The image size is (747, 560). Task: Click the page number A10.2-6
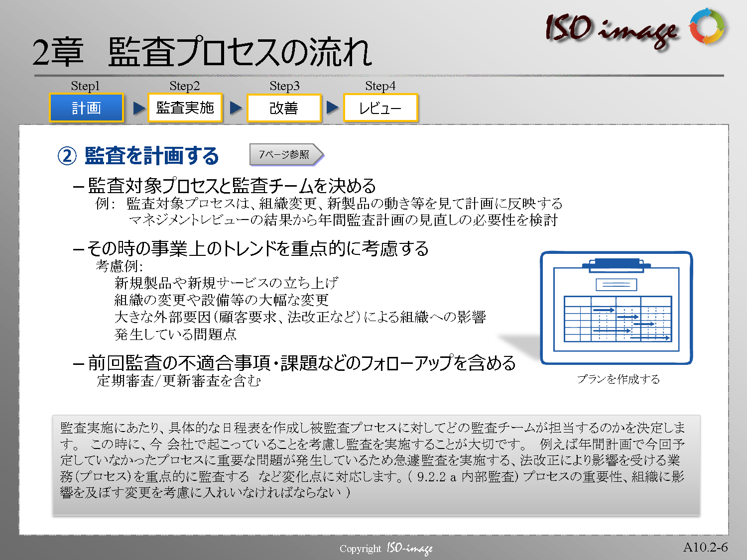[x=705, y=548]
